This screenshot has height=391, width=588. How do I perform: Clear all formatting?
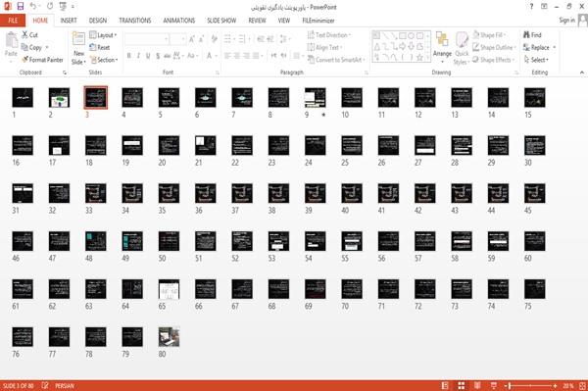pos(214,39)
